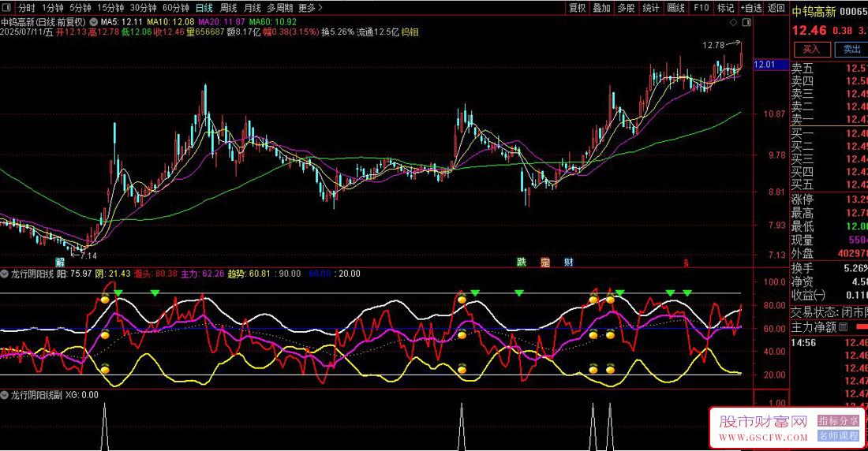Open the 钨钼 sector link

tap(410, 32)
